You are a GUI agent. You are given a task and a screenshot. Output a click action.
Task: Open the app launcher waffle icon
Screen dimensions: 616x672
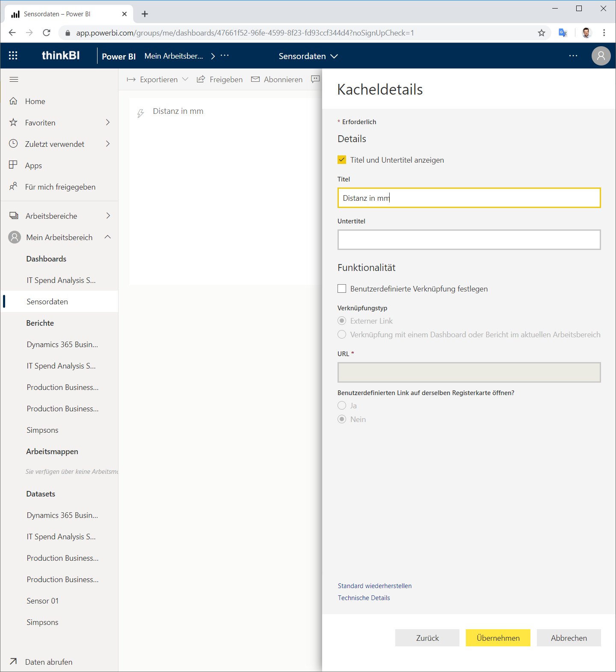13,56
